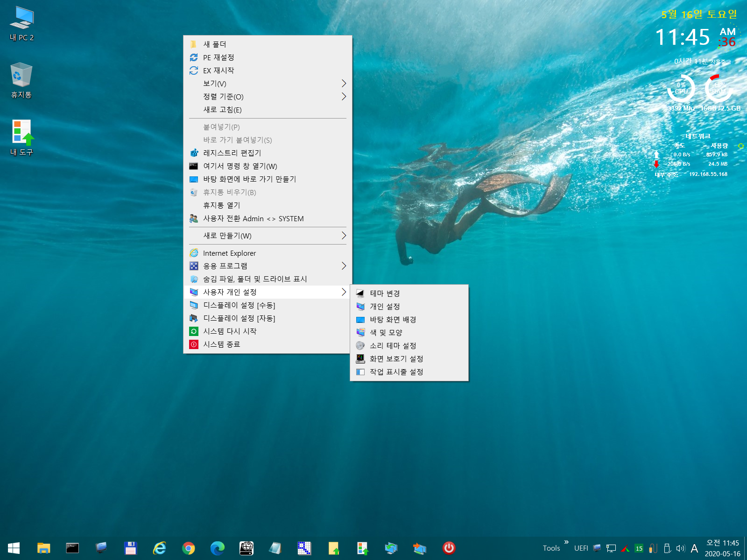The height and width of the screenshot is (560, 747).
Task: Click the RAM usage gauge widget
Action: 719,88
